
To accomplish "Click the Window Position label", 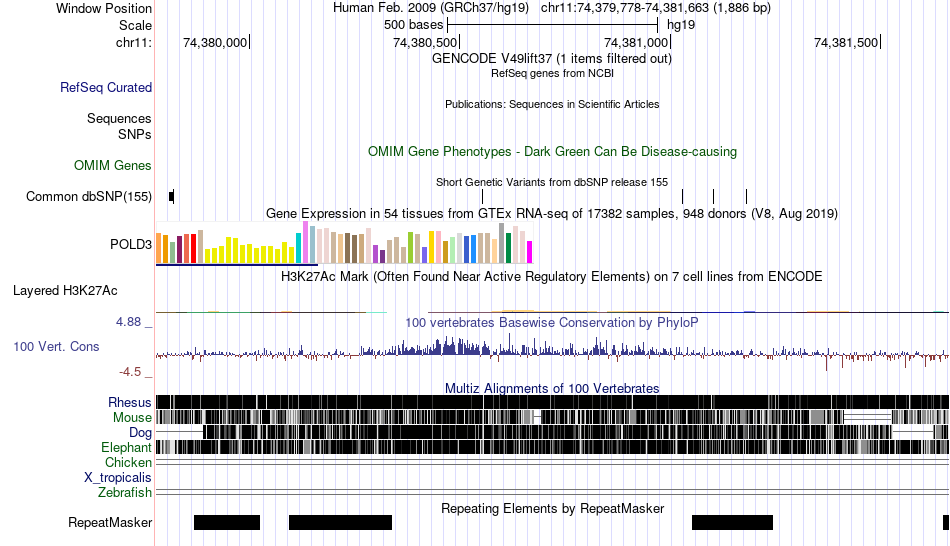I will (104, 8).
